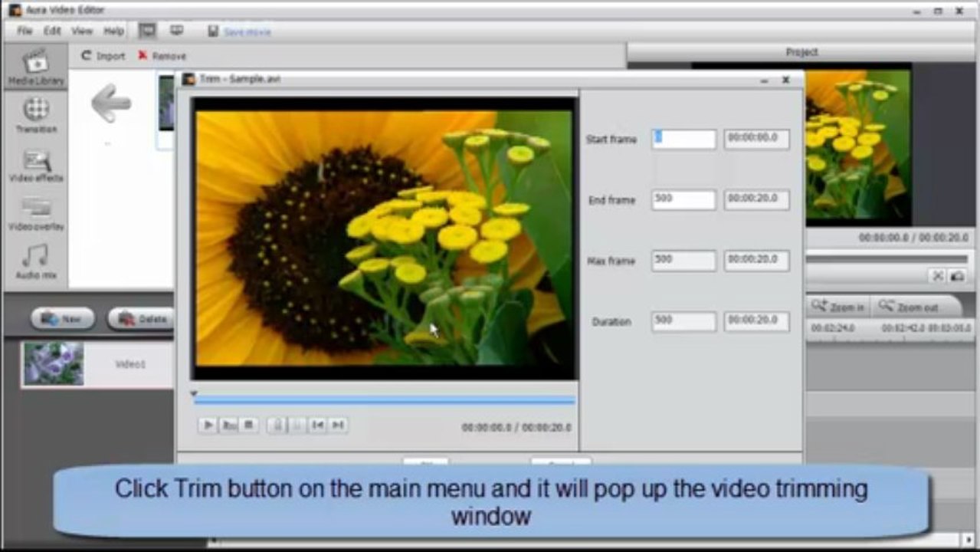Screen dimensions: 980x552
Task: Click the Start frame timecode field
Action: pyautogui.click(x=756, y=139)
